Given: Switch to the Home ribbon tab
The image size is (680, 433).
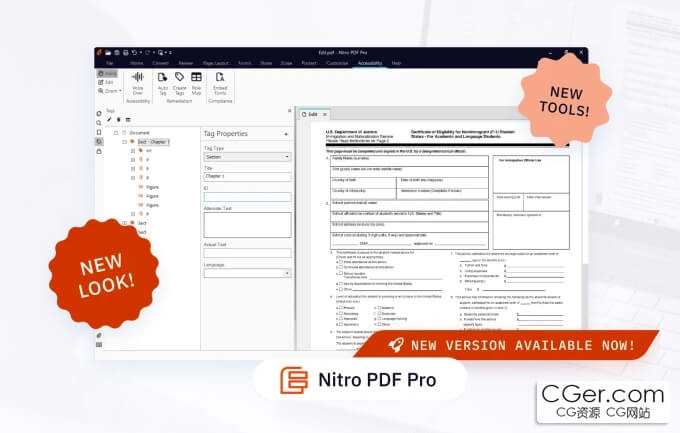Looking at the screenshot, I should click(136, 63).
